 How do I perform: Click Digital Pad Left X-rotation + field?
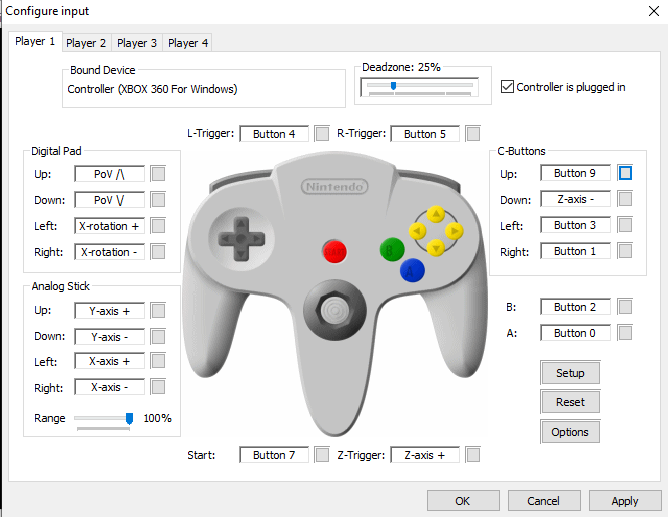point(109,226)
